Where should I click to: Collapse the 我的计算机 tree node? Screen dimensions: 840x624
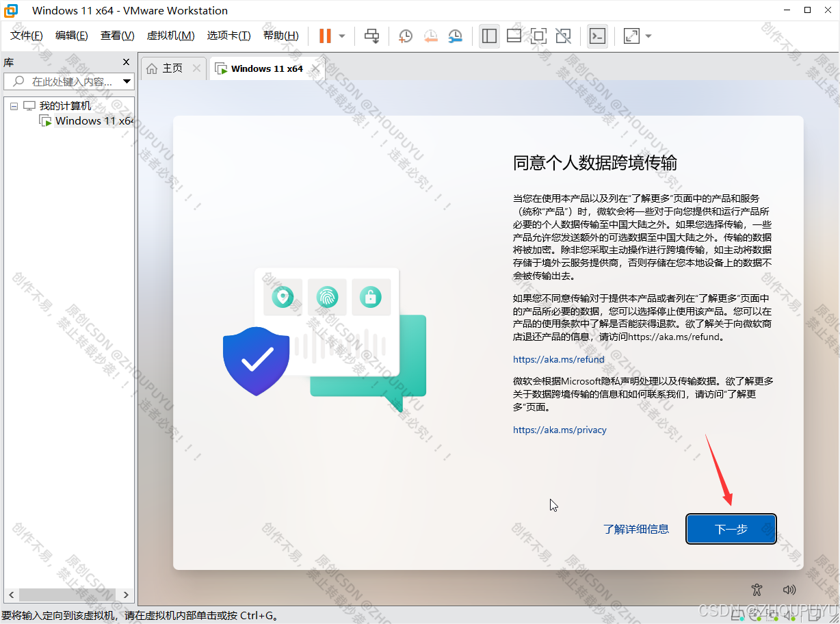click(14, 106)
